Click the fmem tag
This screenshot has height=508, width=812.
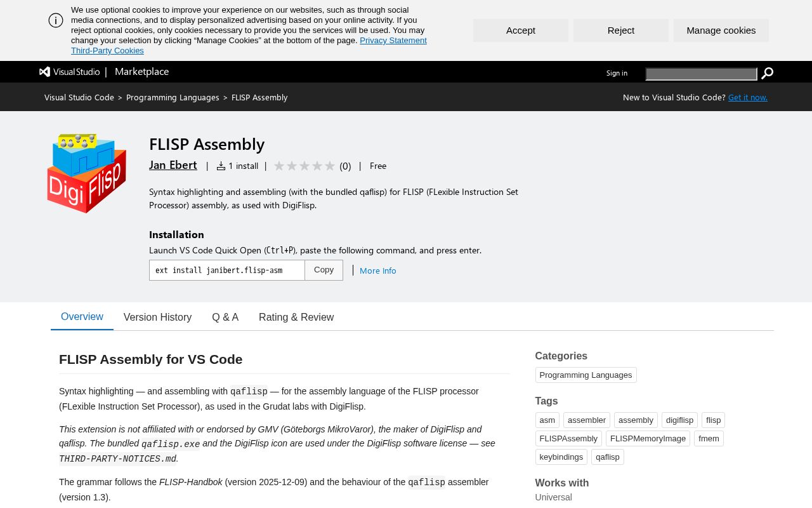[709, 439]
